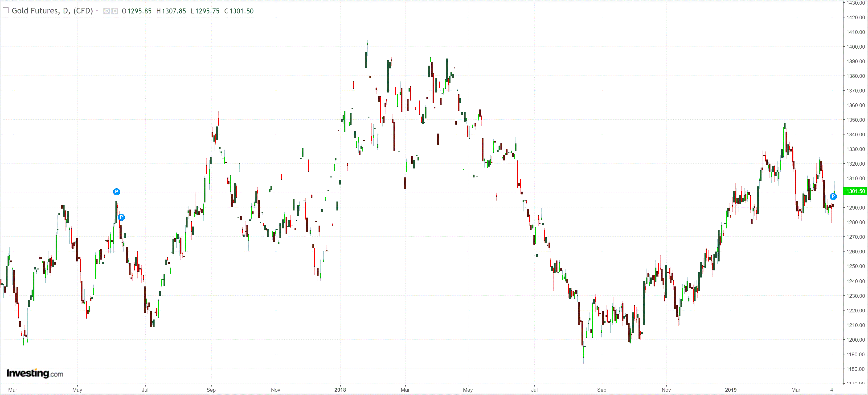
Task: Click the open value O 1295.85
Action: pyautogui.click(x=137, y=11)
